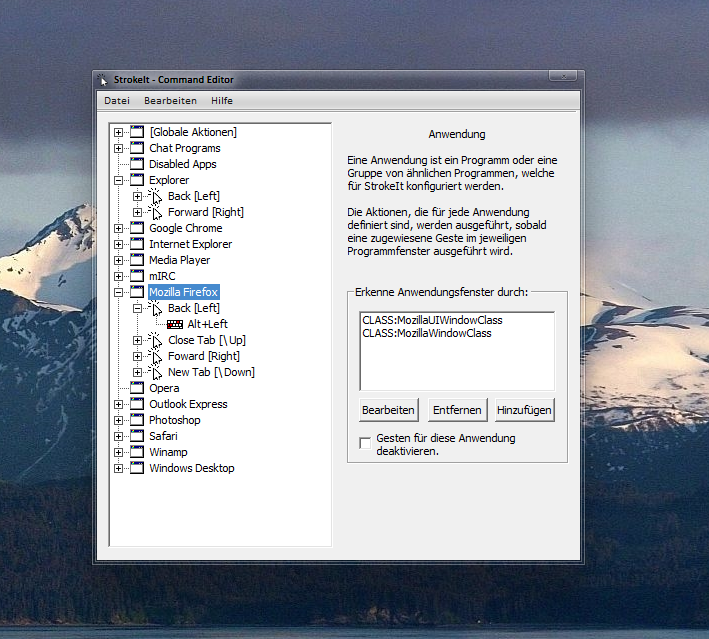
Task: Select the Alt+Left command entry
Action: (208, 324)
